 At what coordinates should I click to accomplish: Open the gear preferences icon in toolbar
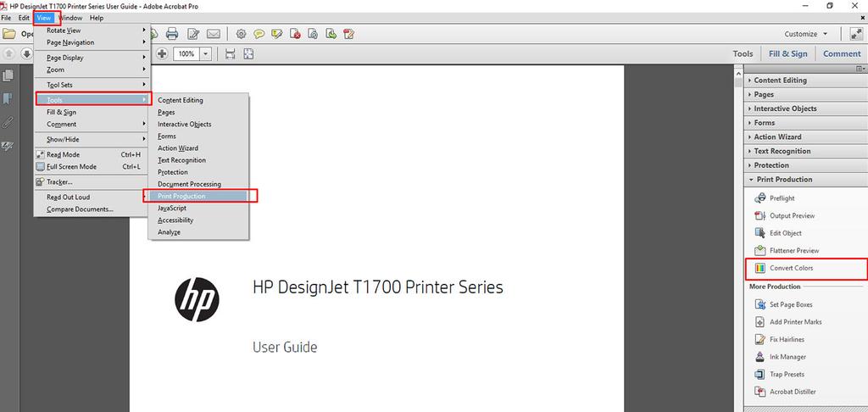click(x=241, y=34)
